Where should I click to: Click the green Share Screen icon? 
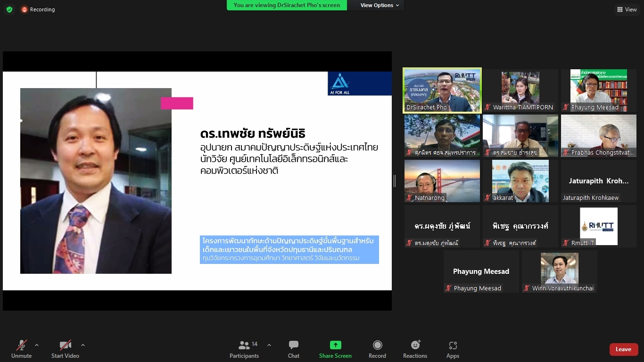pyautogui.click(x=335, y=345)
